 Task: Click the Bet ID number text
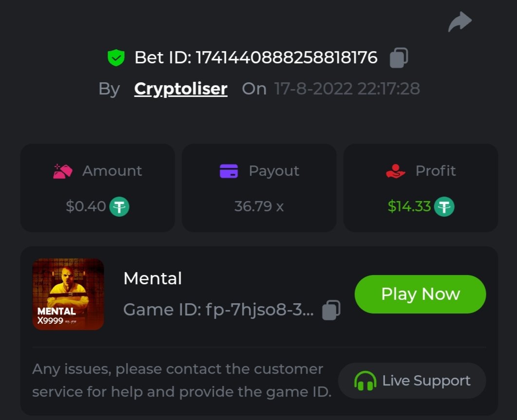(286, 58)
